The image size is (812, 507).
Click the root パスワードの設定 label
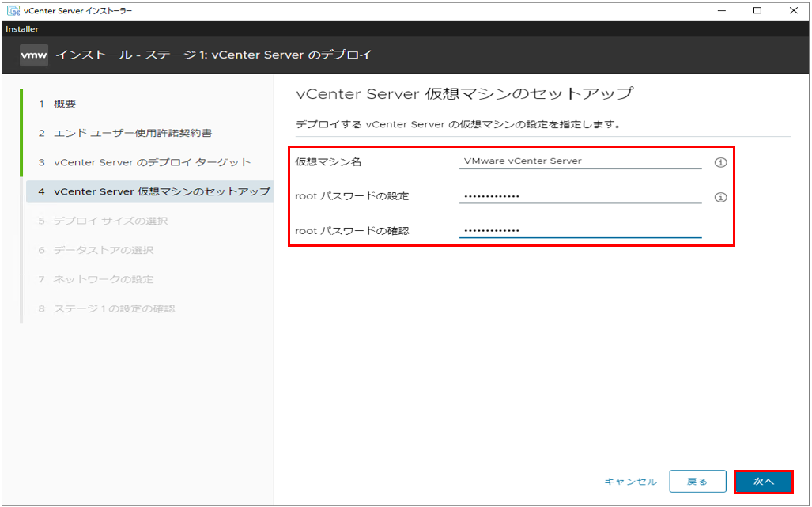pos(352,196)
